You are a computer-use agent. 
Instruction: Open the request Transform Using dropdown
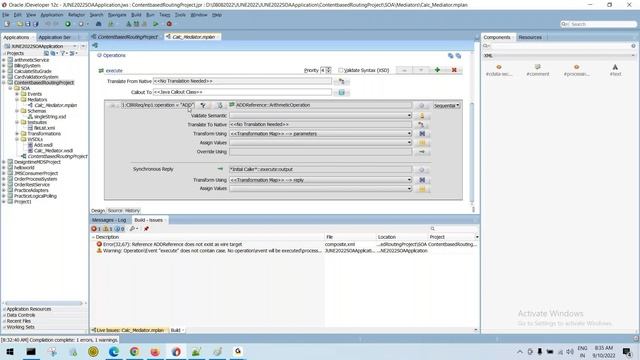coord(409,134)
